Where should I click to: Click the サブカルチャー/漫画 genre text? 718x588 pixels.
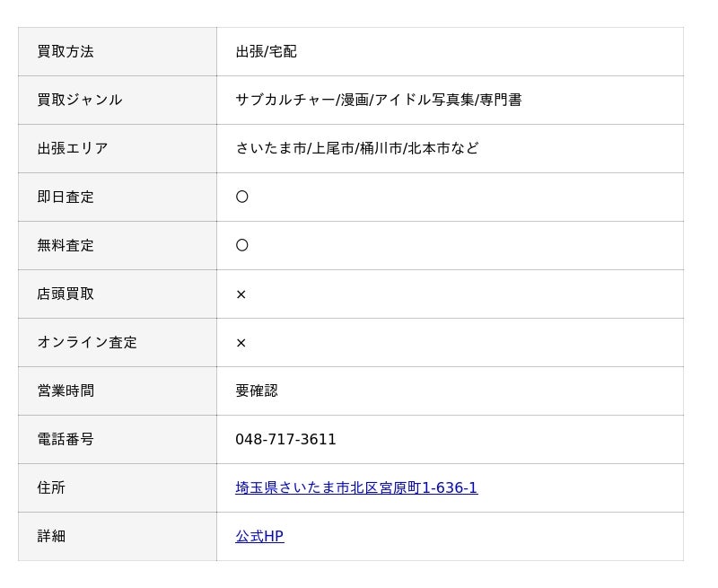[302, 100]
